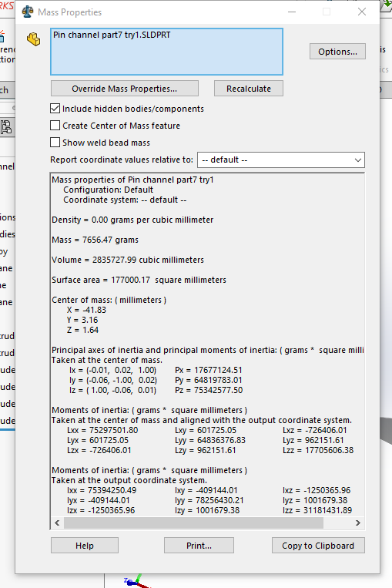Click the Mass Properties scale icon in title bar
This screenshot has height=588, width=392.
point(28,12)
